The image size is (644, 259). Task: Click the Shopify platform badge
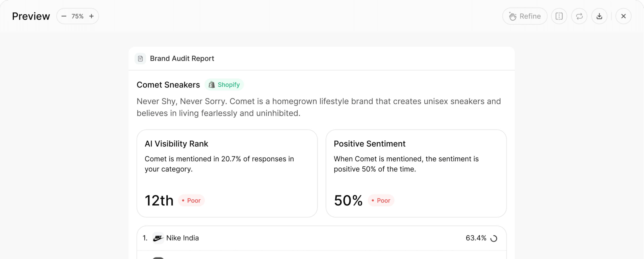[224, 85]
